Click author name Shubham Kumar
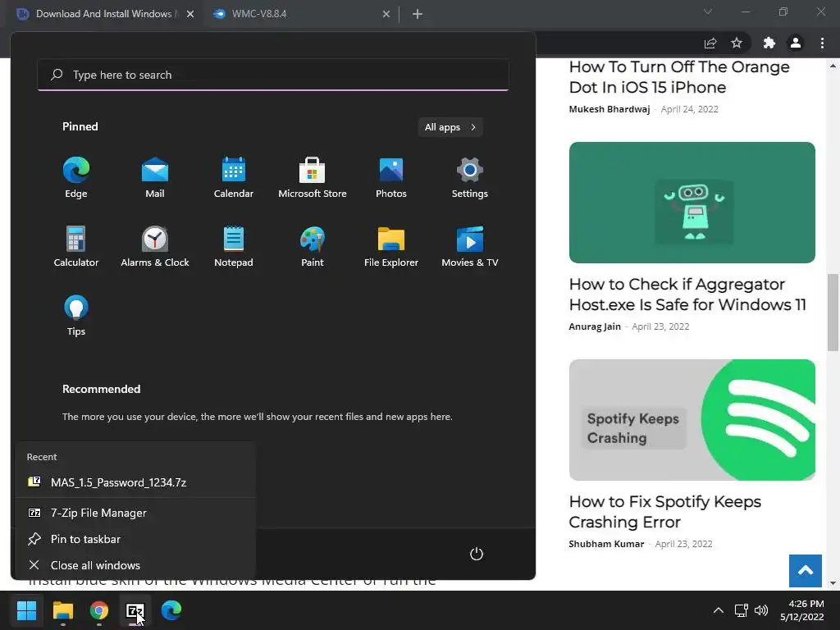This screenshot has width=840, height=630. [606, 544]
